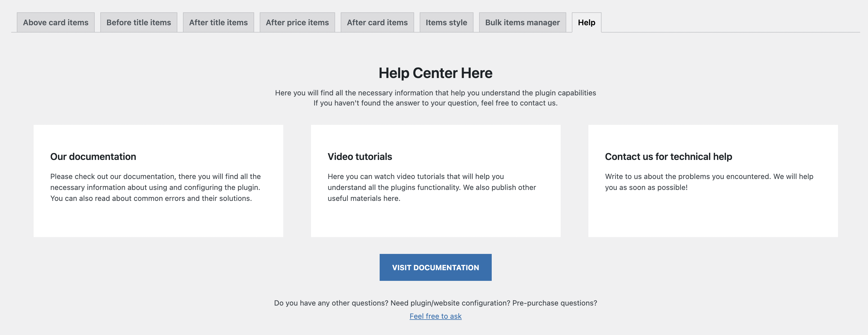Click the documentation card description text
The width and height of the screenshot is (868, 335).
pyautogui.click(x=155, y=187)
